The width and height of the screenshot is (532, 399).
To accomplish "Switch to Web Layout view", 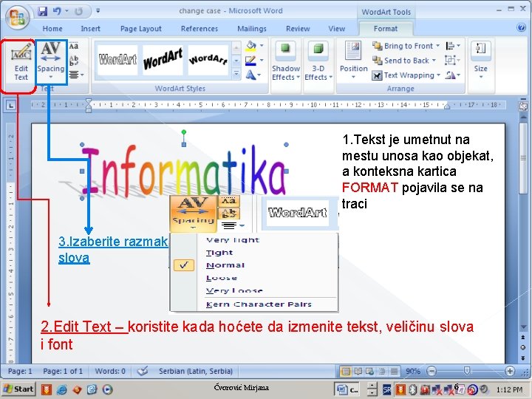I will tap(369, 371).
